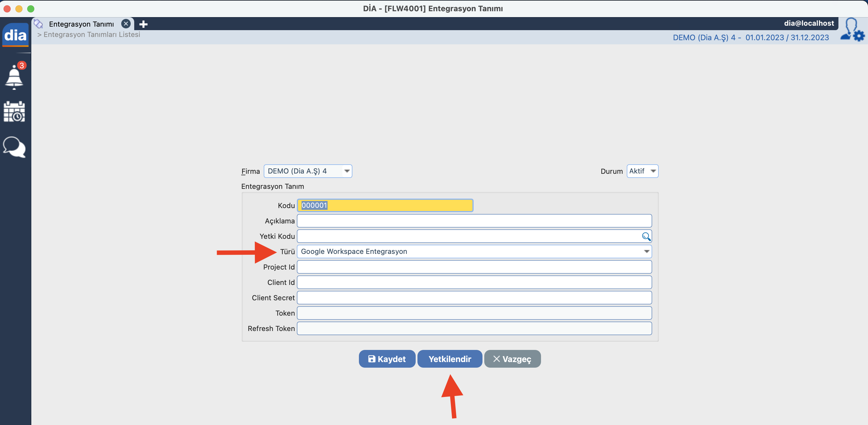Select the Entegrasyon Tanımı tab
The height and width of the screenshot is (425, 868).
pos(81,24)
